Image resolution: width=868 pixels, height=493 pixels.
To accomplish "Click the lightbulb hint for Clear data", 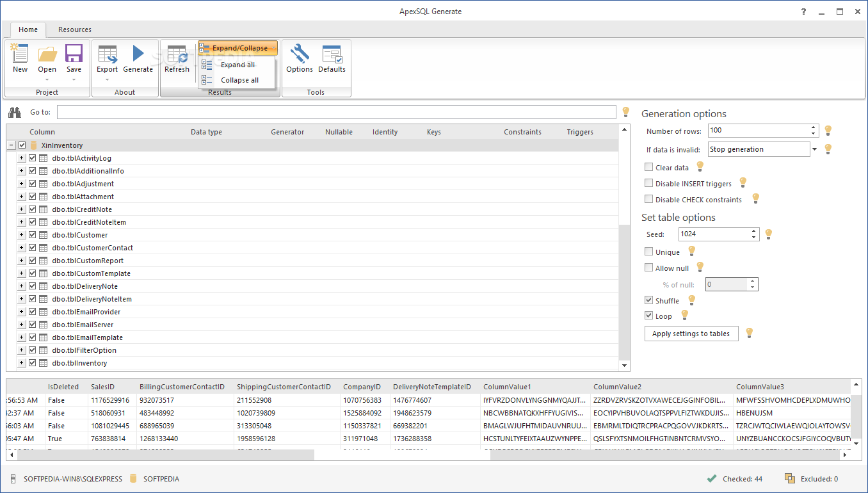I will click(x=700, y=166).
